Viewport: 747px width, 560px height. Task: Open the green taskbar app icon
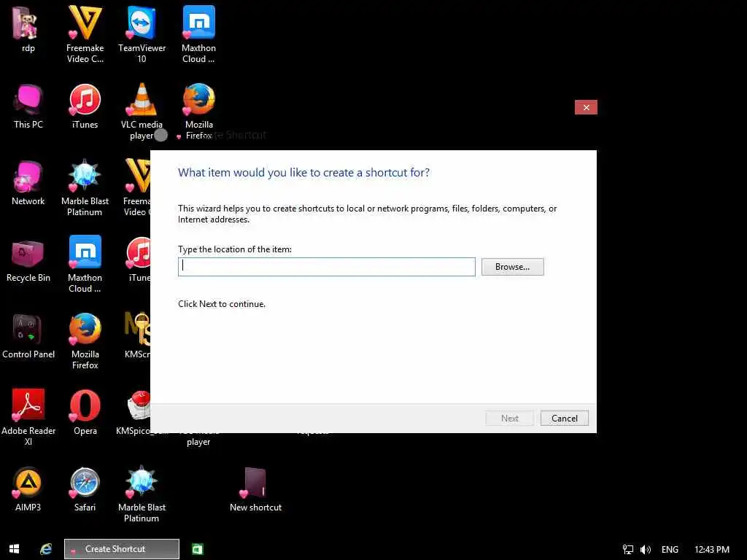[197, 550]
